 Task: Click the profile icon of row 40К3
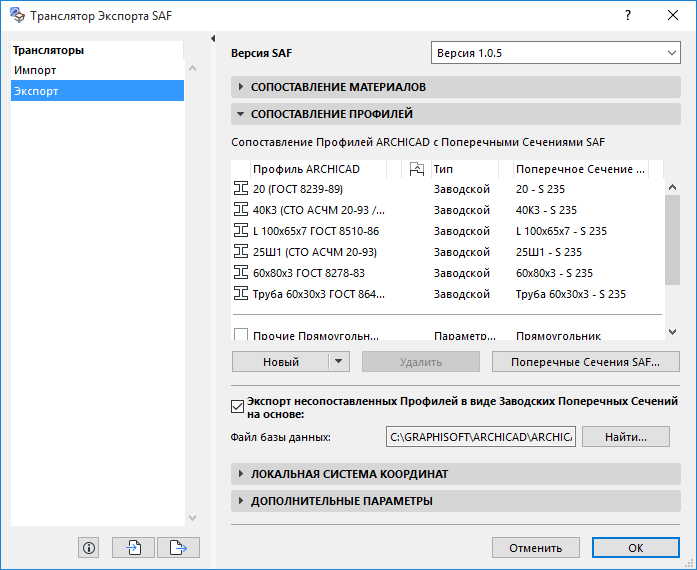coord(240,209)
